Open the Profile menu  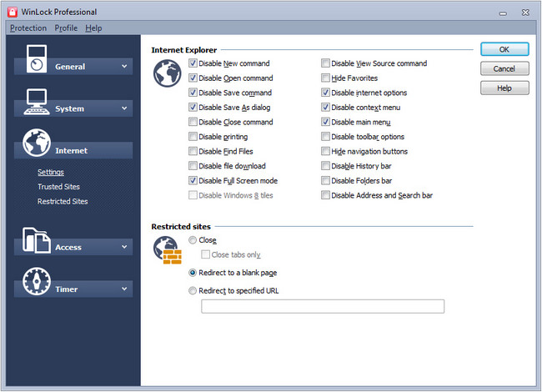click(66, 28)
